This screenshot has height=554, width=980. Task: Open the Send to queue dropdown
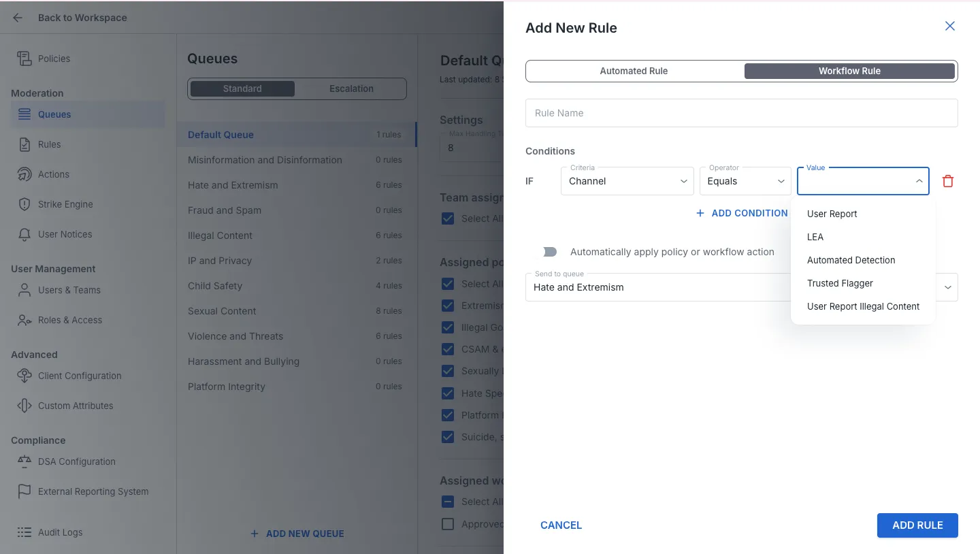coord(742,287)
